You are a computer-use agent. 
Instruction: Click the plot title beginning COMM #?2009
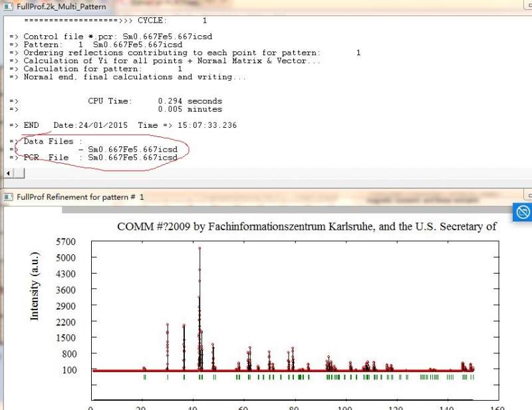pos(307,226)
